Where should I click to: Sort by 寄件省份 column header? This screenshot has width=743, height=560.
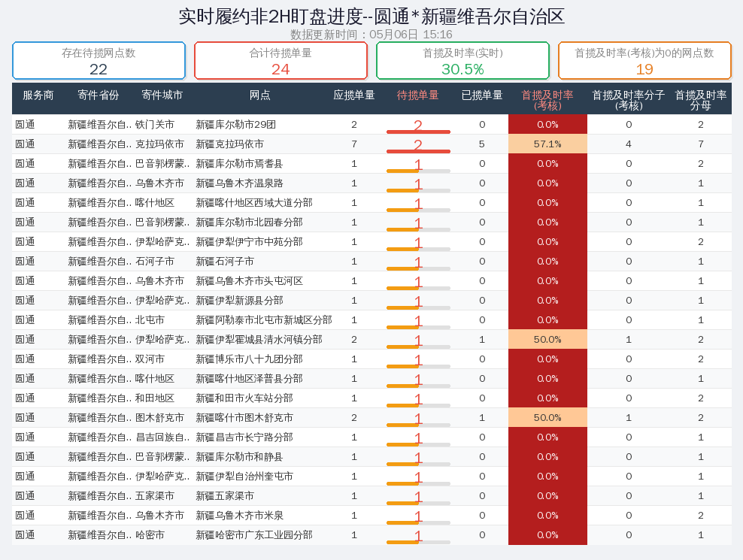(99, 95)
